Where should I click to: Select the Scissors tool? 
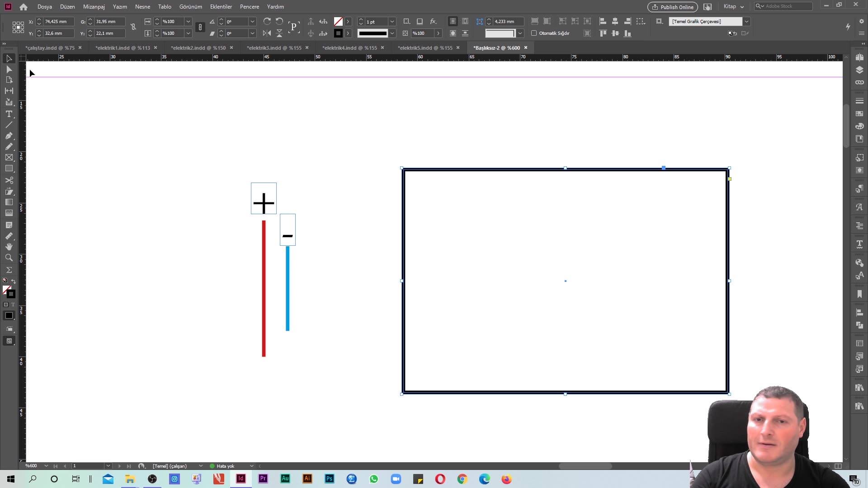9,180
